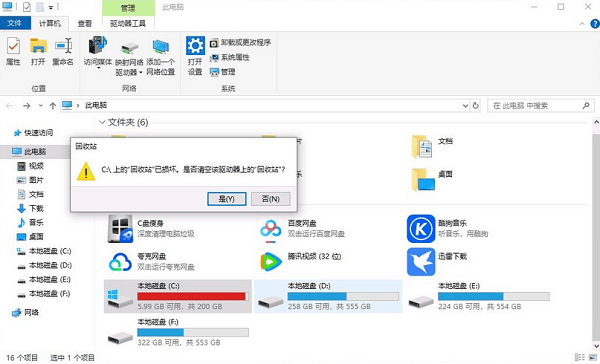
Task: Open the address bar history dropdown
Action: click(x=465, y=106)
